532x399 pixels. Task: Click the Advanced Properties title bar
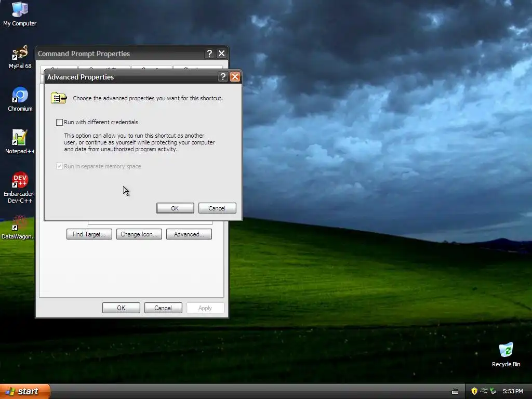coord(131,77)
